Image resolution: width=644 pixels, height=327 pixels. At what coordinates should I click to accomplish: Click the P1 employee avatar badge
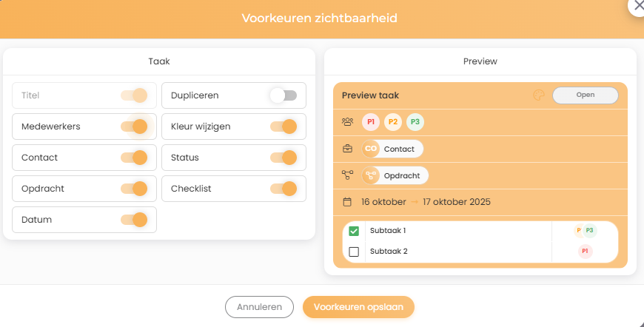[x=371, y=122]
